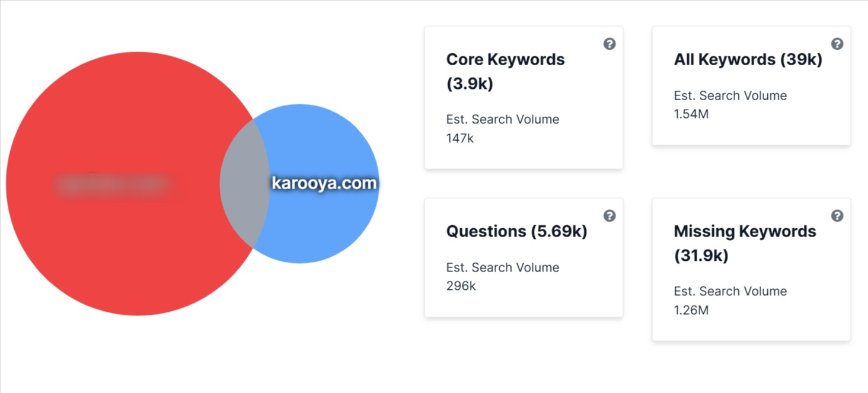This screenshot has width=868, height=393.
Task: Select the Missing Keywords (31.9k) heading
Action: click(x=745, y=243)
